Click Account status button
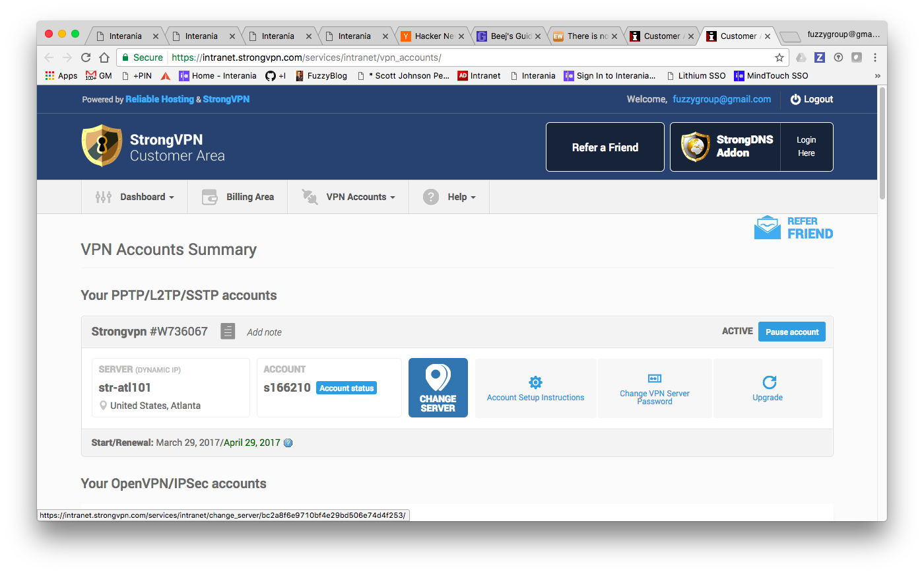 click(346, 388)
